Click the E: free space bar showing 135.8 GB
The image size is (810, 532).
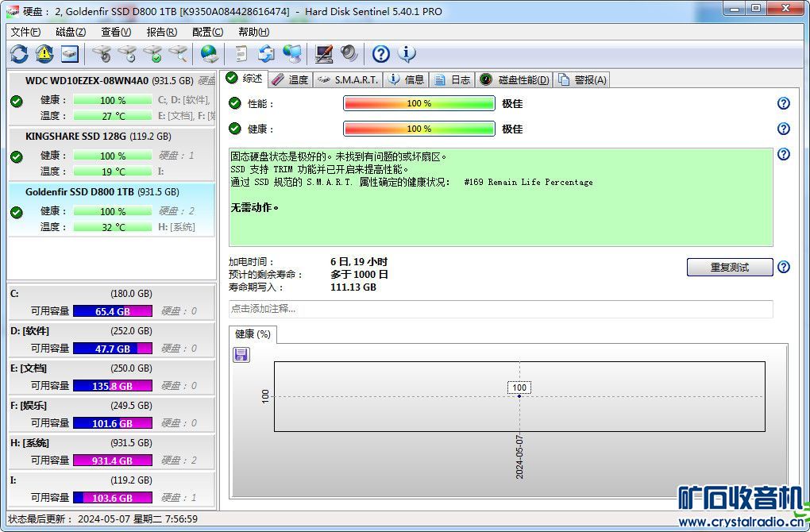(113, 386)
